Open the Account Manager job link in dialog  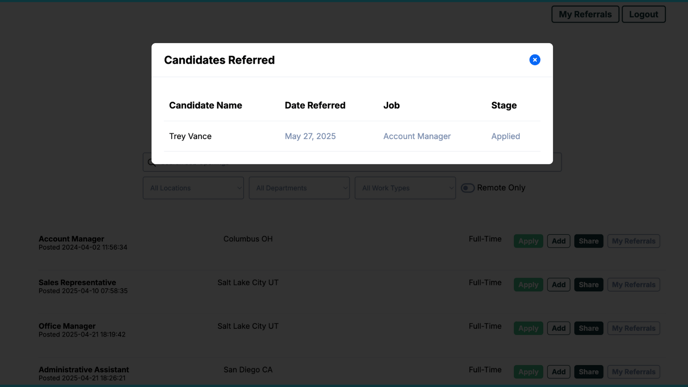coord(417,136)
